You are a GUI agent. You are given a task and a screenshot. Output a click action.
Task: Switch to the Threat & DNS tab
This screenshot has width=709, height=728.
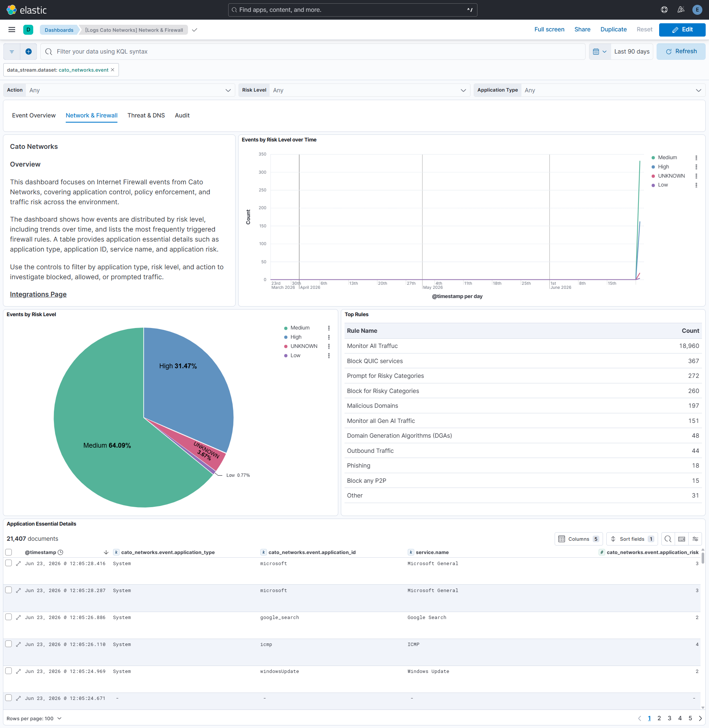click(x=146, y=116)
